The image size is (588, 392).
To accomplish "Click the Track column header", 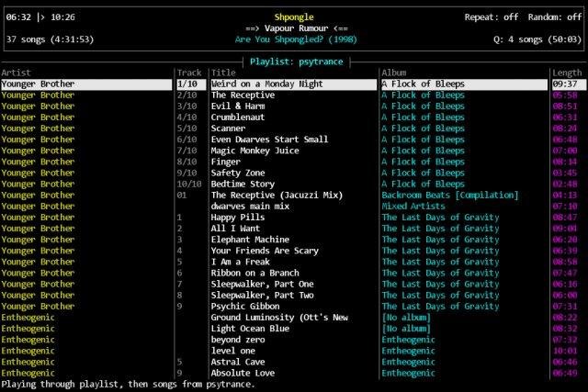I will tap(189, 73).
